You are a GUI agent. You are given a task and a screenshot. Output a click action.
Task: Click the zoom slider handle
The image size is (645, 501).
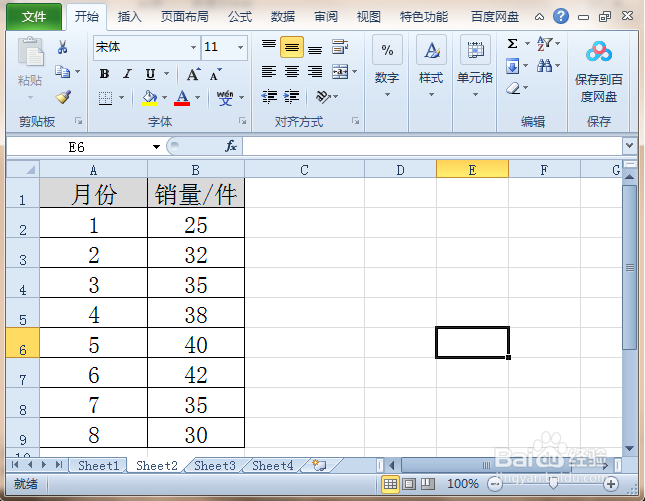pos(553,484)
